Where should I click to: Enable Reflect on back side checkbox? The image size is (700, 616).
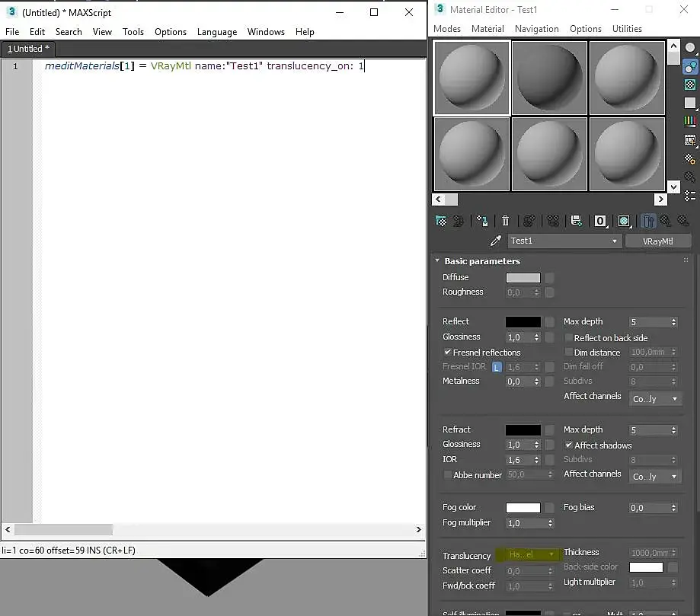coord(569,337)
